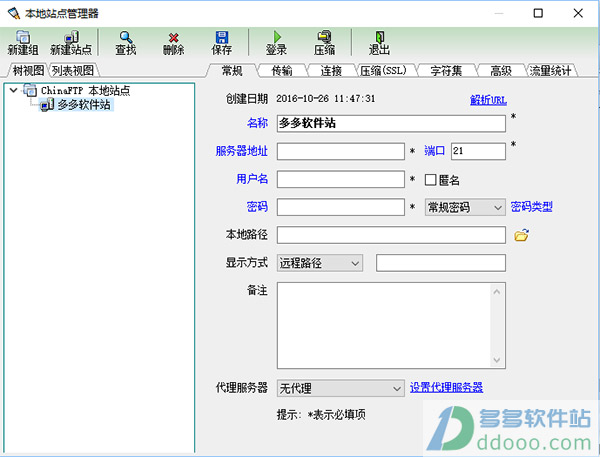Viewport: 600px width, 457px height.
Task: Close the 本地站点管理器 window
Action: 578,13
